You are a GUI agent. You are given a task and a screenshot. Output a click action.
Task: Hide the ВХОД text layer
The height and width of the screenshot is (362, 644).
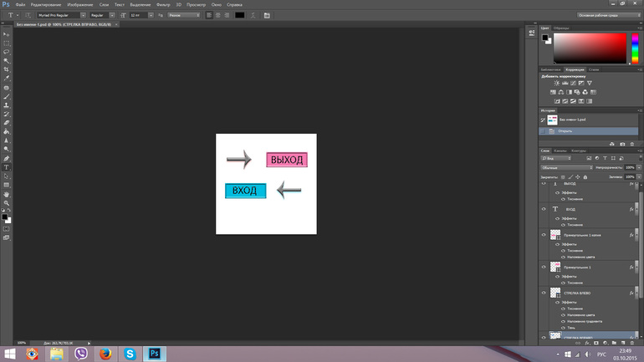click(544, 209)
